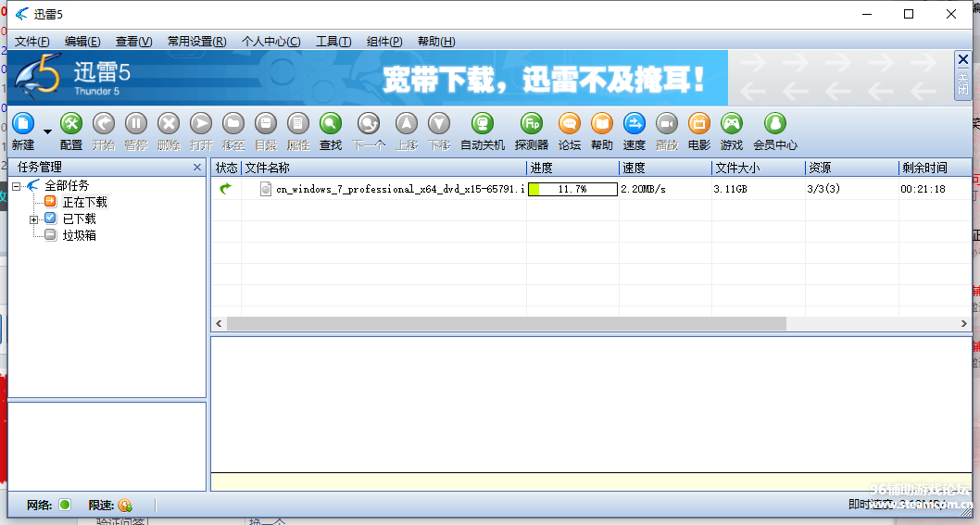Toggle 自动关机 auto shutdown
This screenshot has width=980, height=525.
(x=483, y=124)
